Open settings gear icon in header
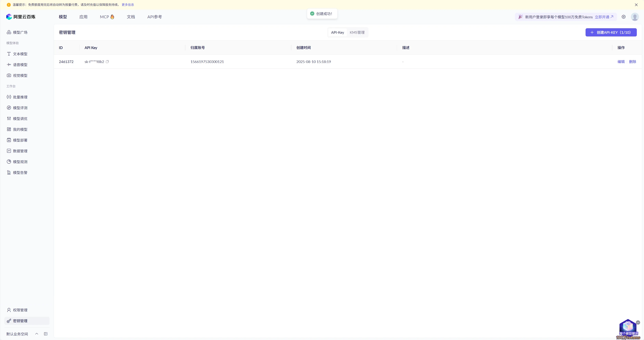Image resolution: width=644 pixels, height=340 pixels. pyautogui.click(x=623, y=17)
